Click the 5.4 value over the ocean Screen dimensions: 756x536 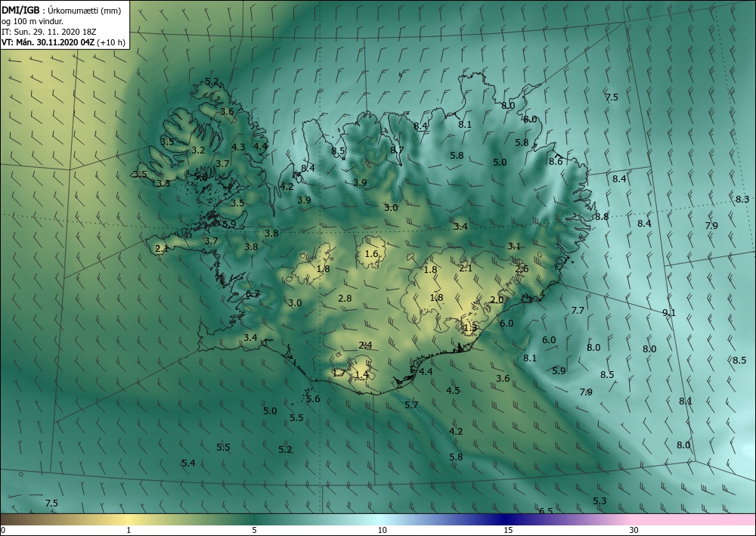click(x=188, y=463)
